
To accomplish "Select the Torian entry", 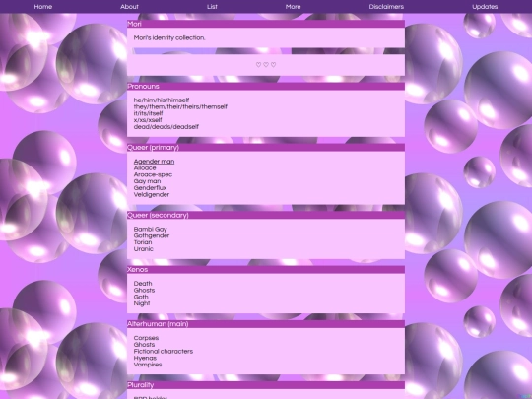I will click(143, 242).
